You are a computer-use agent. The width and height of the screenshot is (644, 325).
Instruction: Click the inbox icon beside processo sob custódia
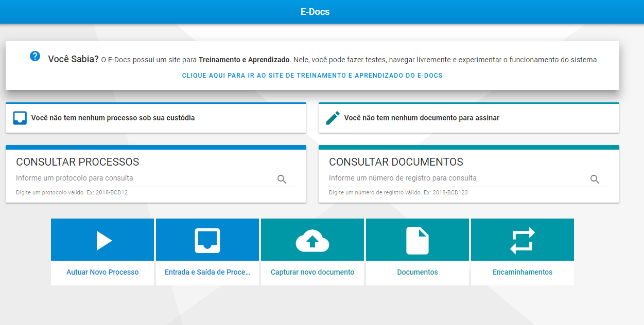[20, 117]
